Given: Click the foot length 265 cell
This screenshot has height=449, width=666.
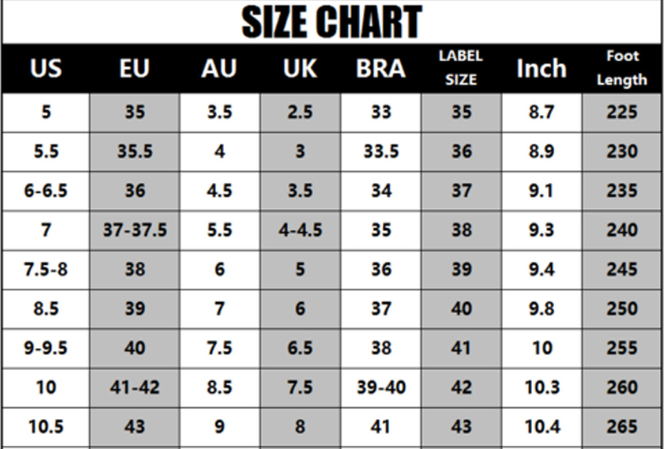Looking at the screenshot, I should (622, 426).
